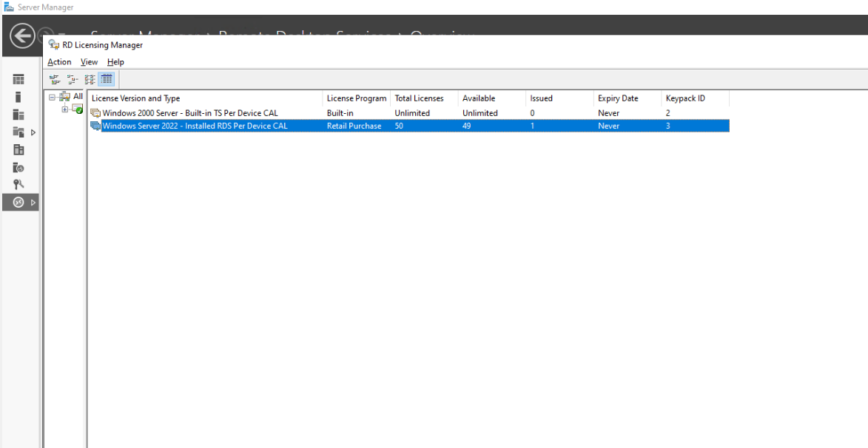Select the Large Icons view toolbar icon
This screenshot has height=448, width=868.
click(55, 79)
